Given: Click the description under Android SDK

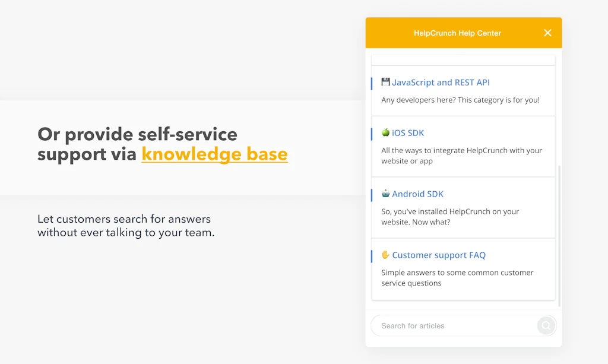Looking at the screenshot, I should 450,217.
